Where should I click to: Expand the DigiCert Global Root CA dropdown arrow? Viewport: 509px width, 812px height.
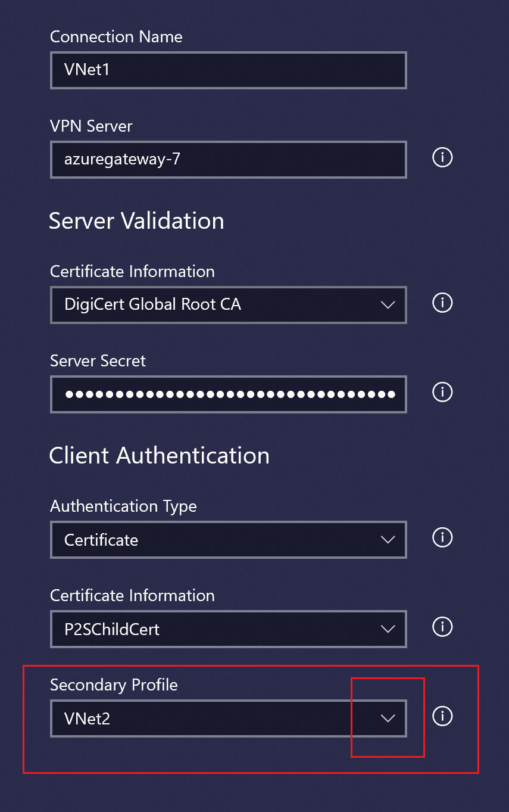(x=388, y=305)
